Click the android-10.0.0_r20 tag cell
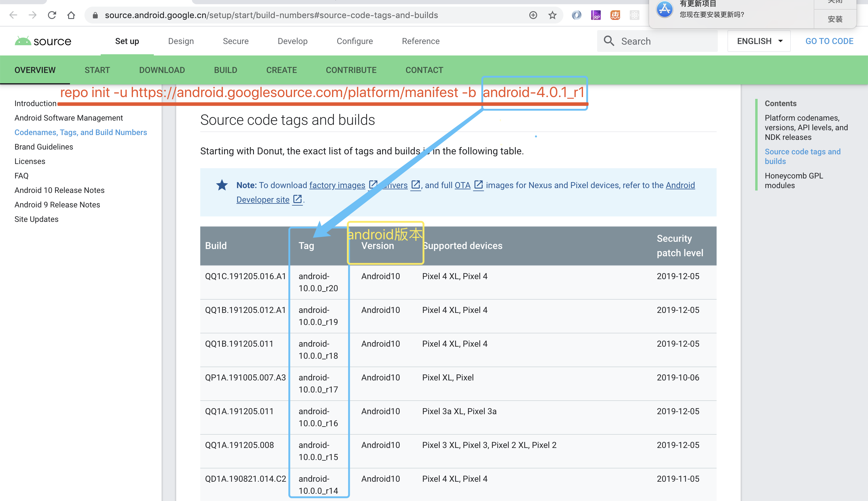The image size is (868, 501). pos(318,282)
